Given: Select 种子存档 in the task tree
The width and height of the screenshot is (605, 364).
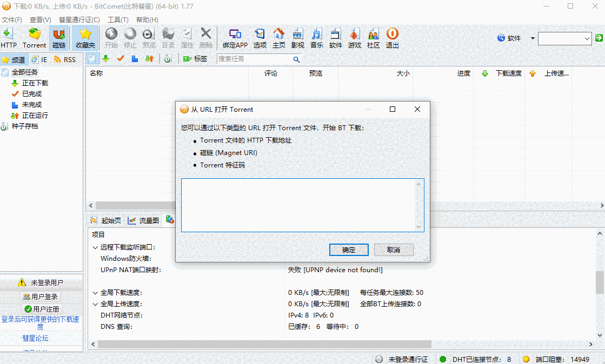Looking at the screenshot, I should click(25, 126).
